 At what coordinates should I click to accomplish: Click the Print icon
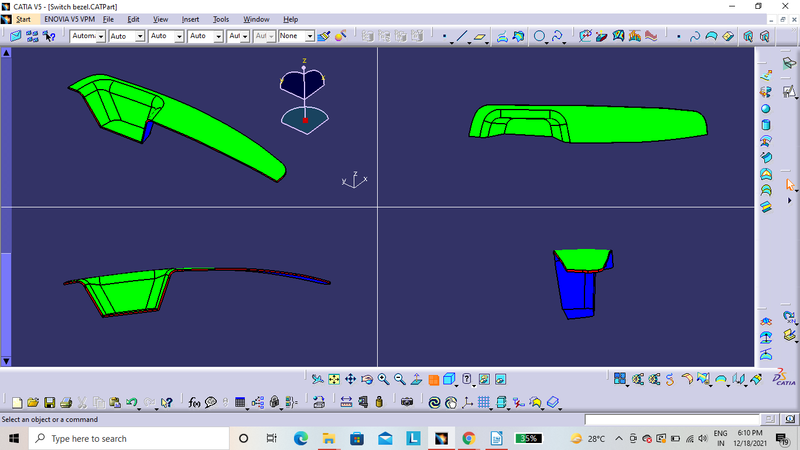[x=66, y=403]
